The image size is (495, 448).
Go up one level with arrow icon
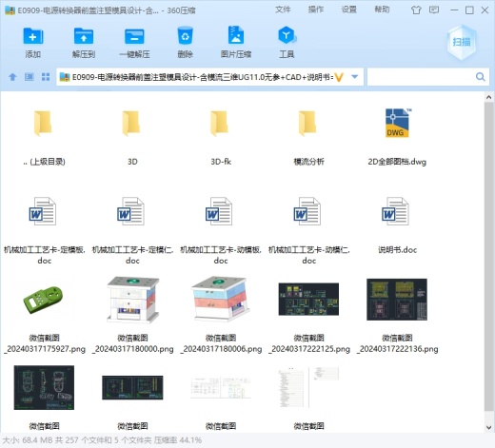tap(12, 77)
